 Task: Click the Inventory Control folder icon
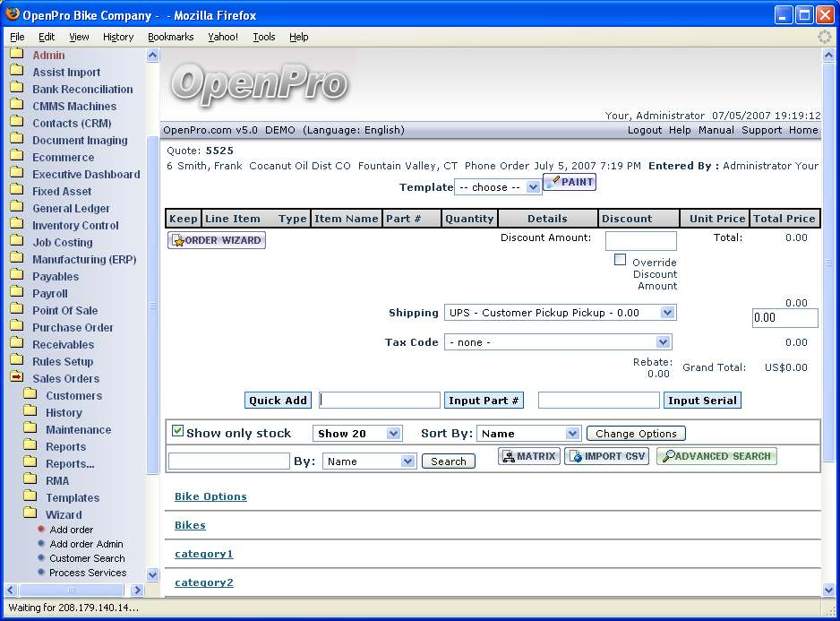(x=16, y=226)
